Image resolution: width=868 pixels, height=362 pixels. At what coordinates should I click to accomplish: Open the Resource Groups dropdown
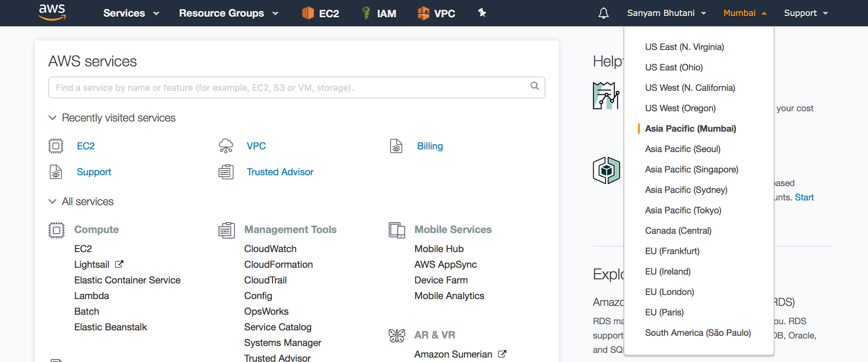229,13
